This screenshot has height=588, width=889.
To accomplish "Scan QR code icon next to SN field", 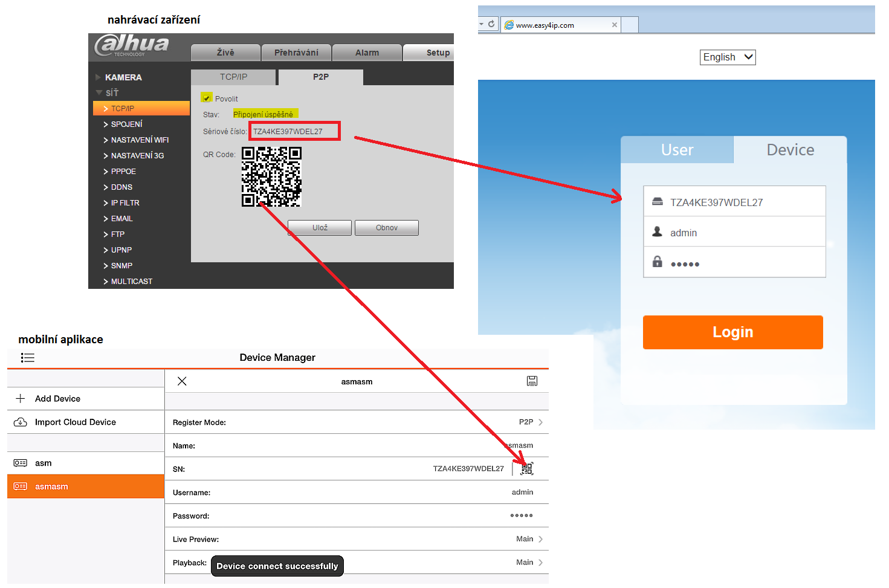I will 527,468.
